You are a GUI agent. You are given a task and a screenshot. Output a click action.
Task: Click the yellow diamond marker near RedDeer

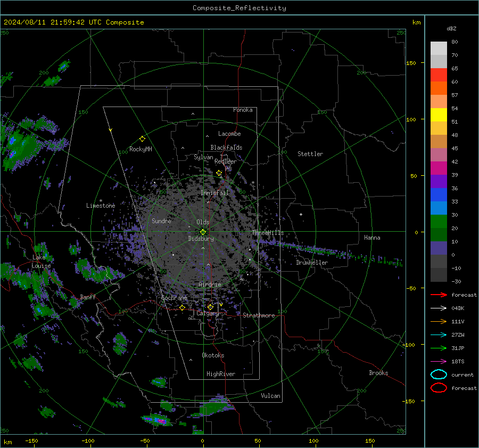click(x=219, y=173)
